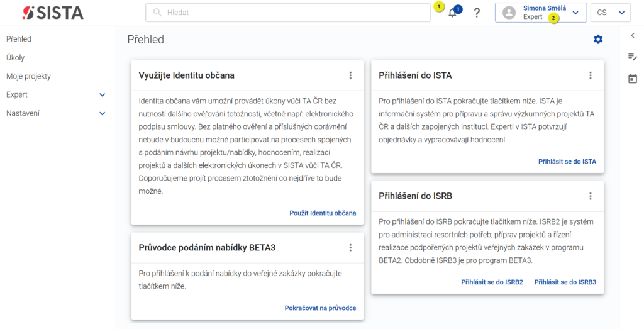Open the calendar icon in right sidebar
Screen dimensions: 644x329
633,79
